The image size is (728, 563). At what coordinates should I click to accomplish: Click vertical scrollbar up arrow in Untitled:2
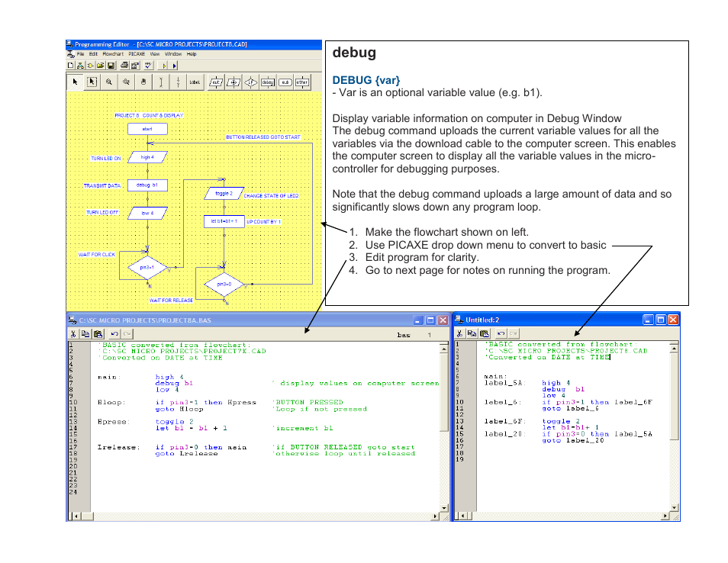tap(674, 347)
